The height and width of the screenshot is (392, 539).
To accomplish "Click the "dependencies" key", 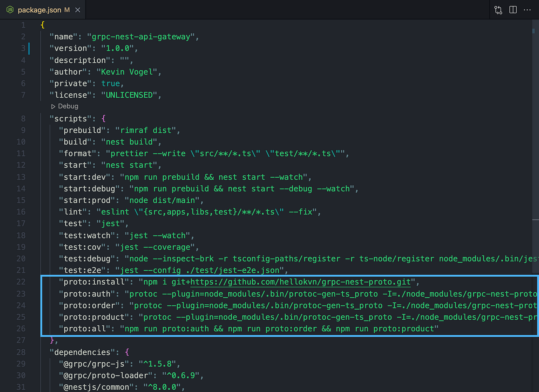I will pyautogui.click(x=82, y=352).
